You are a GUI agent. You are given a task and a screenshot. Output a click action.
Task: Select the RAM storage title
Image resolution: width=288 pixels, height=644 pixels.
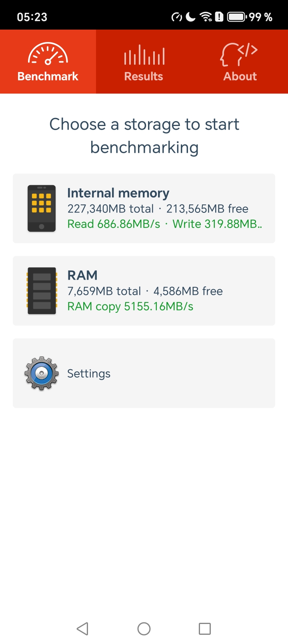point(82,276)
